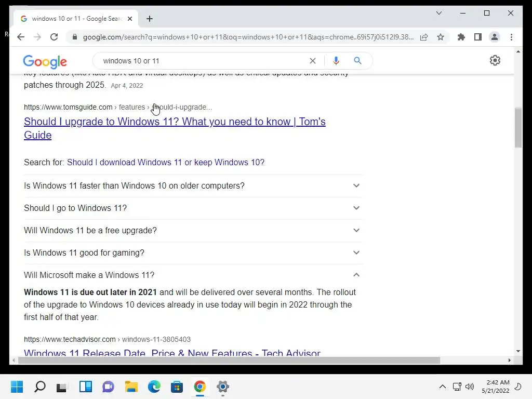Show hidden system tray icons
Image resolution: width=532 pixels, height=399 pixels.
[x=443, y=387]
